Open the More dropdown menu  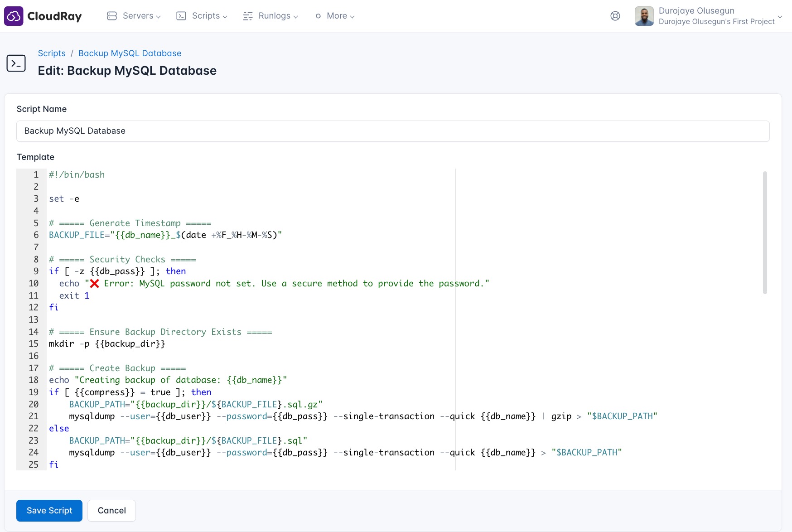click(335, 16)
